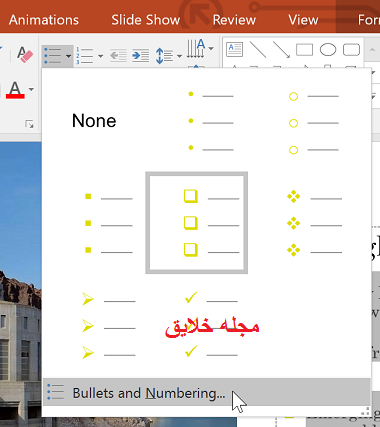Select the Rounded Rectangle shape
Image resolution: width=380 pixels, height=427 pixels.
pos(351,50)
